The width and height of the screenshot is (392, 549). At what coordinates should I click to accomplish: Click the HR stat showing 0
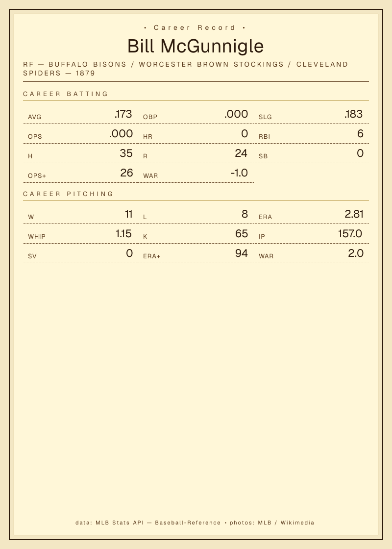pyautogui.click(x=196, y=134)
